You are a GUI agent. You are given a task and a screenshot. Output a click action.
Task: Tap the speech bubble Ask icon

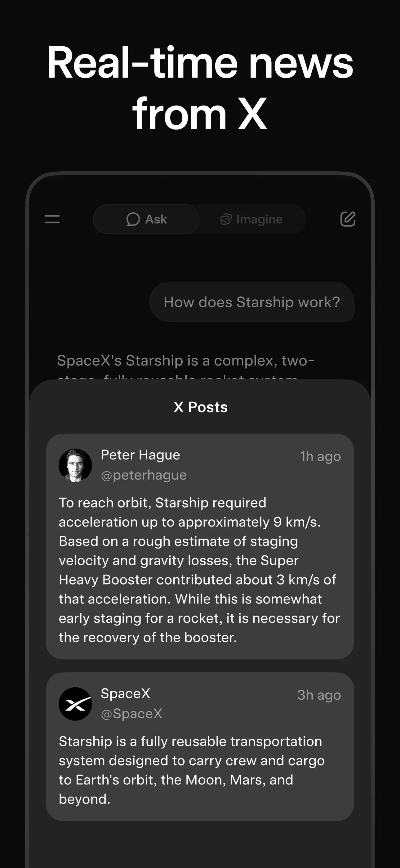pyautogui.click(x=133, y=219)
